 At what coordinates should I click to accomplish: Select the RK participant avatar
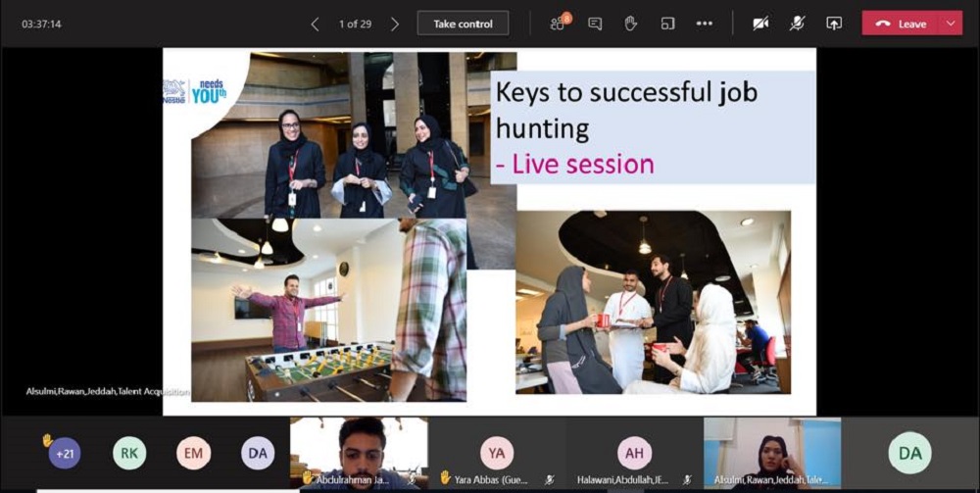point(129,453)
